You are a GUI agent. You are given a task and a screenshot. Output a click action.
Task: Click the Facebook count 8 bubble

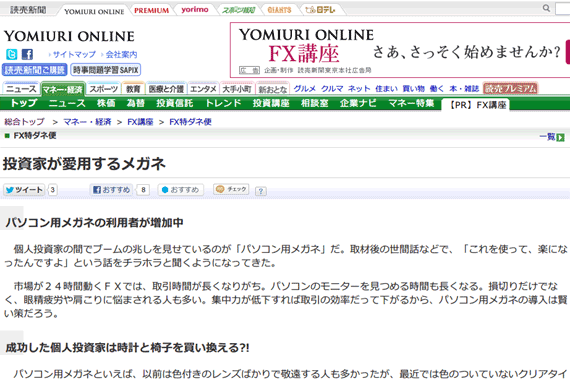[144, 190]
